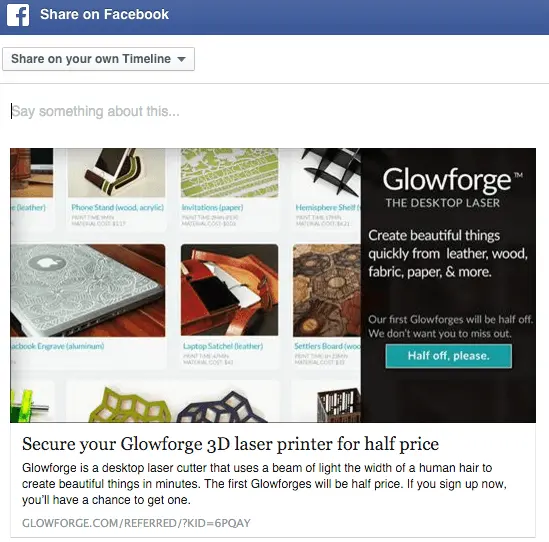The image size is (549, 542).
Task: Select the Settlers Board thumbnail
Action: [x=327, y=290]
